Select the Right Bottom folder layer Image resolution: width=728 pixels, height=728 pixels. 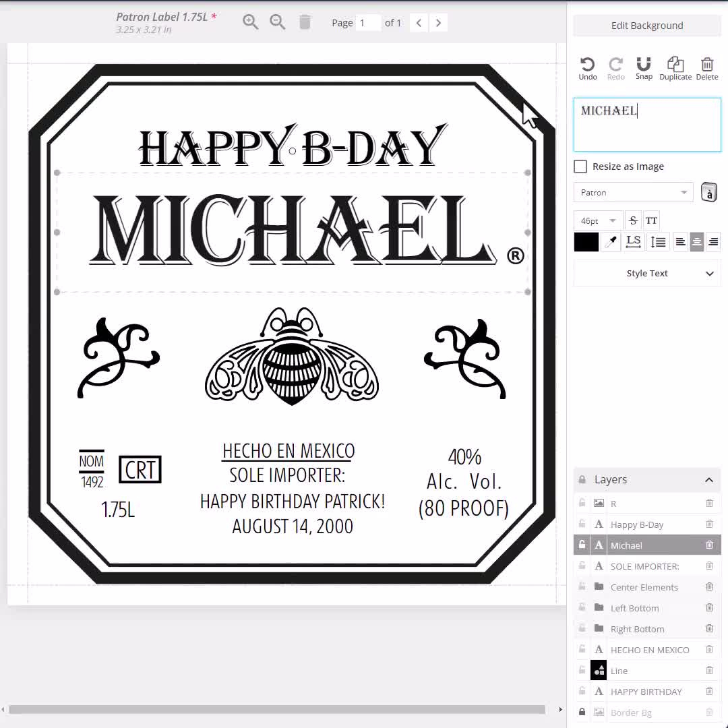tap(646, 629)
